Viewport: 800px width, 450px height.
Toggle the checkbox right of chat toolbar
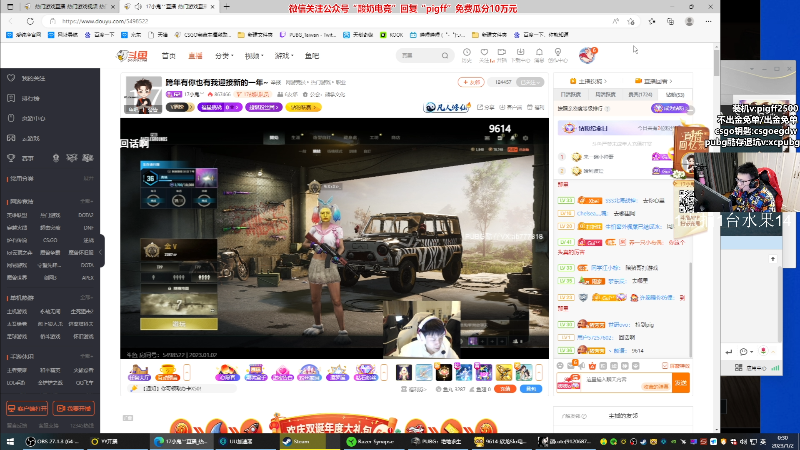pos(665,366)
